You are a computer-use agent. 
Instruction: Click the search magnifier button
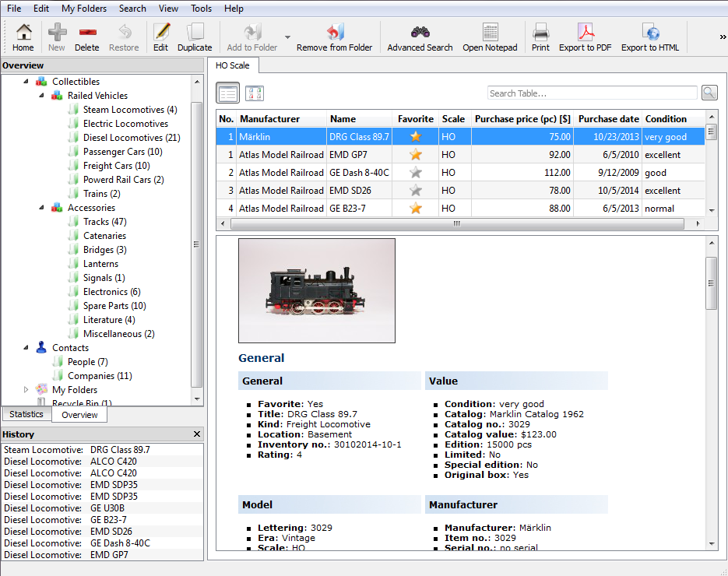click(709, 93)
